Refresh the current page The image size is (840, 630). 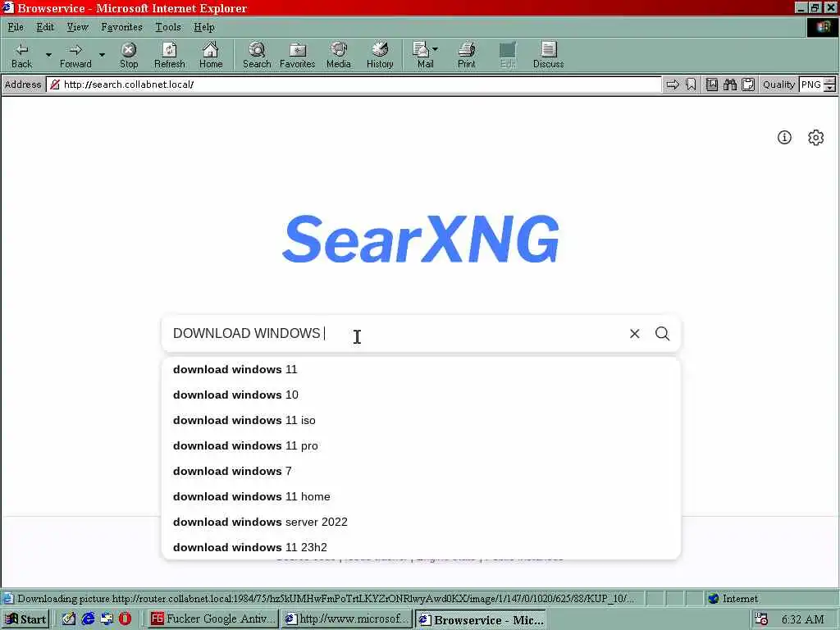pyautogui.click(x=169, y=56)
